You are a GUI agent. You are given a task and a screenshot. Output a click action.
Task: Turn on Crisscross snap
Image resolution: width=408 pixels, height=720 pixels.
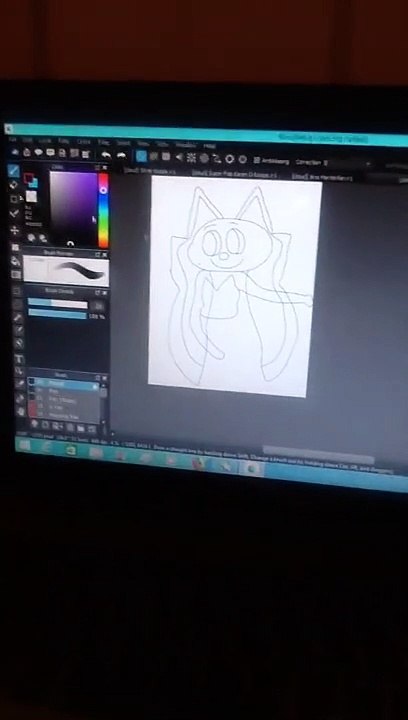(166, 157)
